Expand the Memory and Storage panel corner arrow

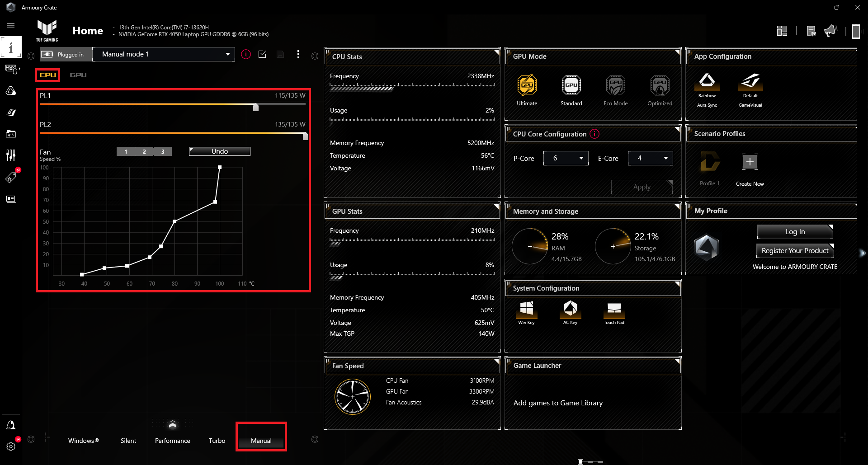[x=677, y=207]
